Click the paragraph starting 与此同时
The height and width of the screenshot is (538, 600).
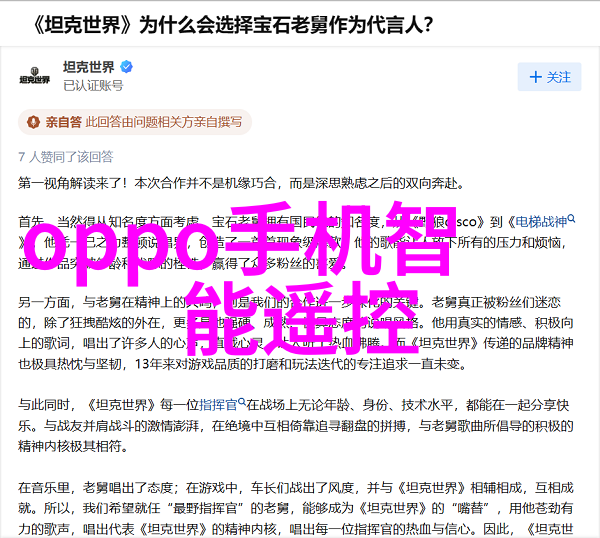point(295,425)
